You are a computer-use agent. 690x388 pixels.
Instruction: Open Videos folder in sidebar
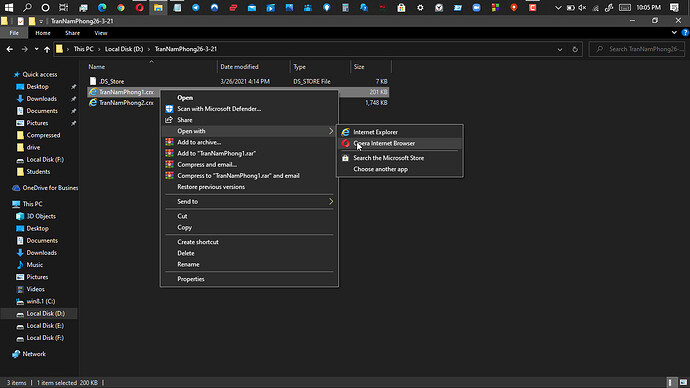(x=35, y=289)
